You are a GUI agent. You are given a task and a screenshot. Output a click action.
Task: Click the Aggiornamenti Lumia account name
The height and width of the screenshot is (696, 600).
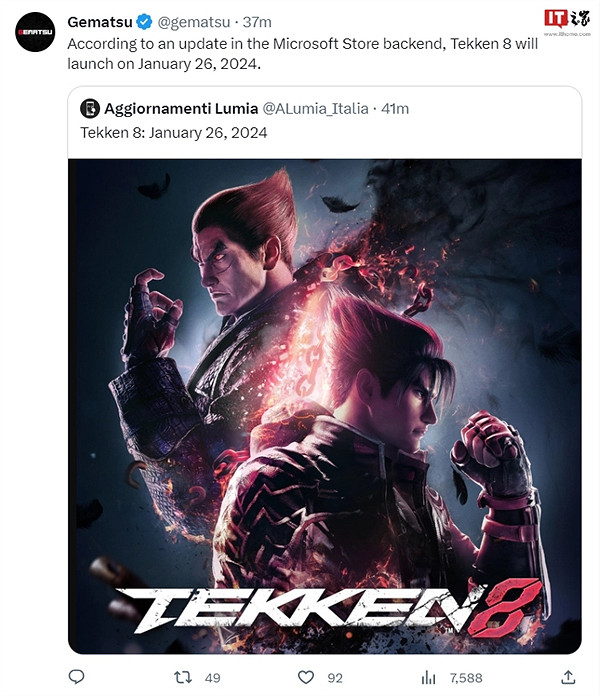point(180,108)
